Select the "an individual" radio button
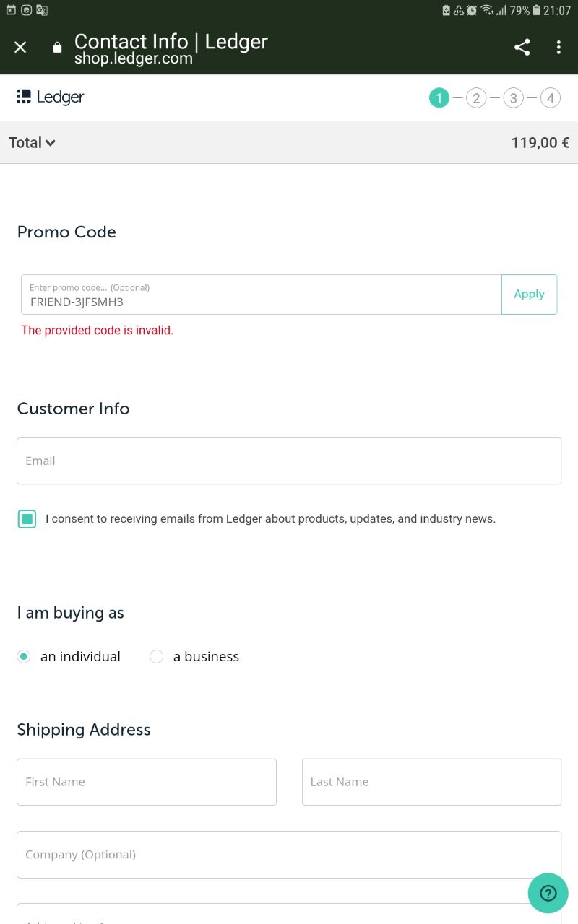 (24, 656)
